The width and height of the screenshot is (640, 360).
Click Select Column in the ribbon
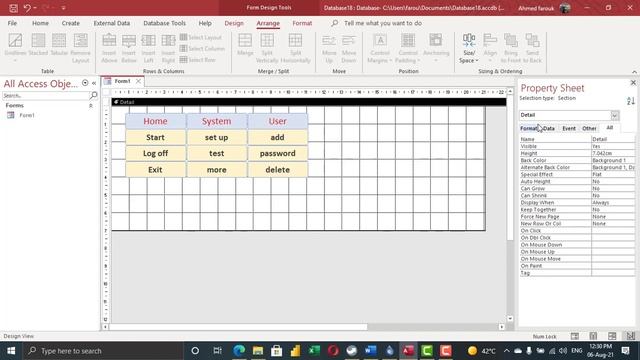[x=202, y=49]
